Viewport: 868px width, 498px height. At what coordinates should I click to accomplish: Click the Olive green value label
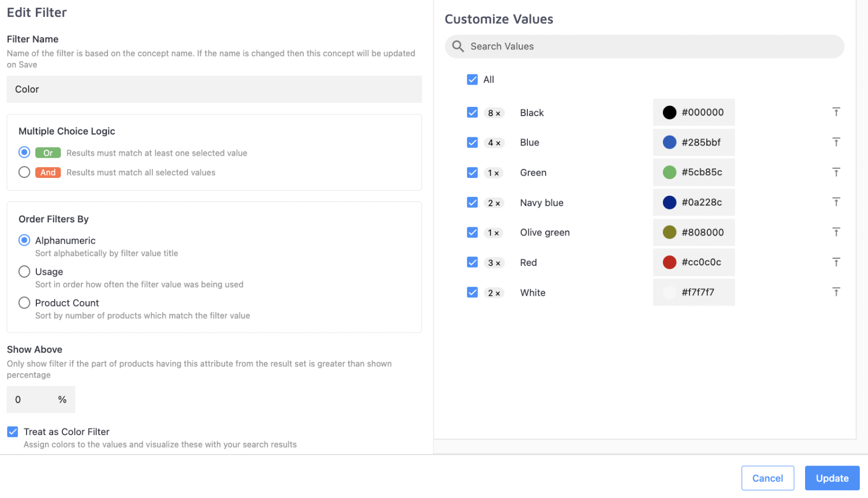click(545, 233)
